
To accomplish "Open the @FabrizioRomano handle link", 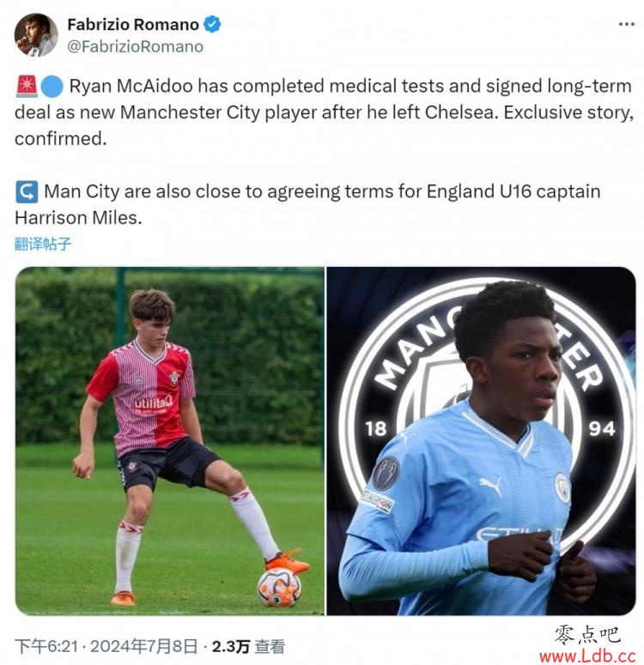I will 135,46.
